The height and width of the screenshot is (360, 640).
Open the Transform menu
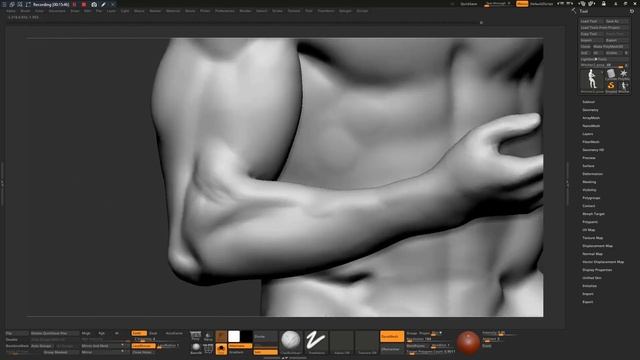pos(326,11)
